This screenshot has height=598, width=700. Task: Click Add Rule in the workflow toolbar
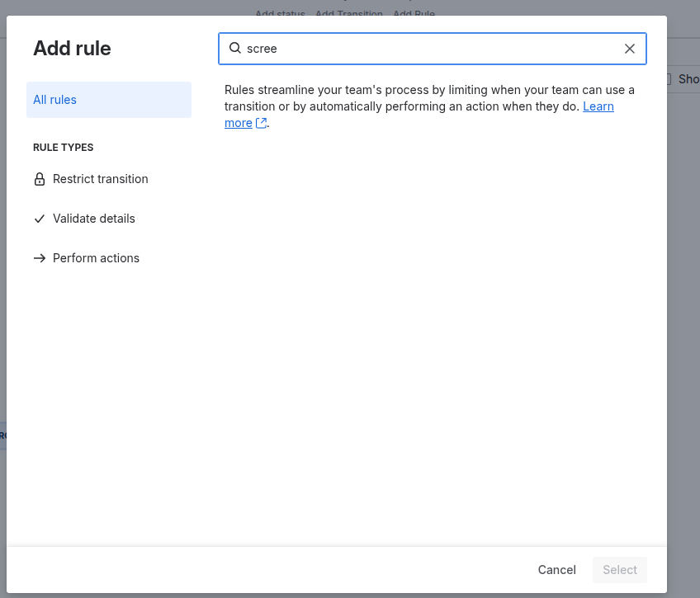tap(414, 14)
